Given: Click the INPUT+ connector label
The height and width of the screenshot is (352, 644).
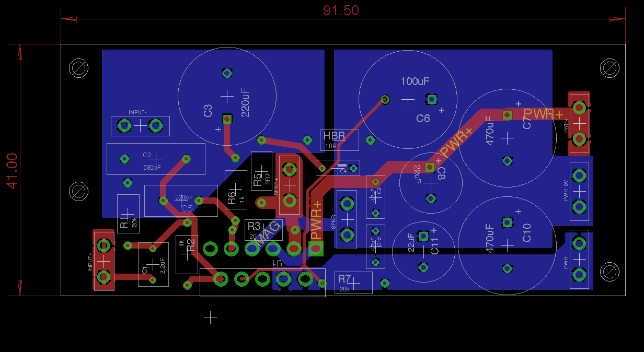Looking at the screenshot, I should [x=90, y=262].
